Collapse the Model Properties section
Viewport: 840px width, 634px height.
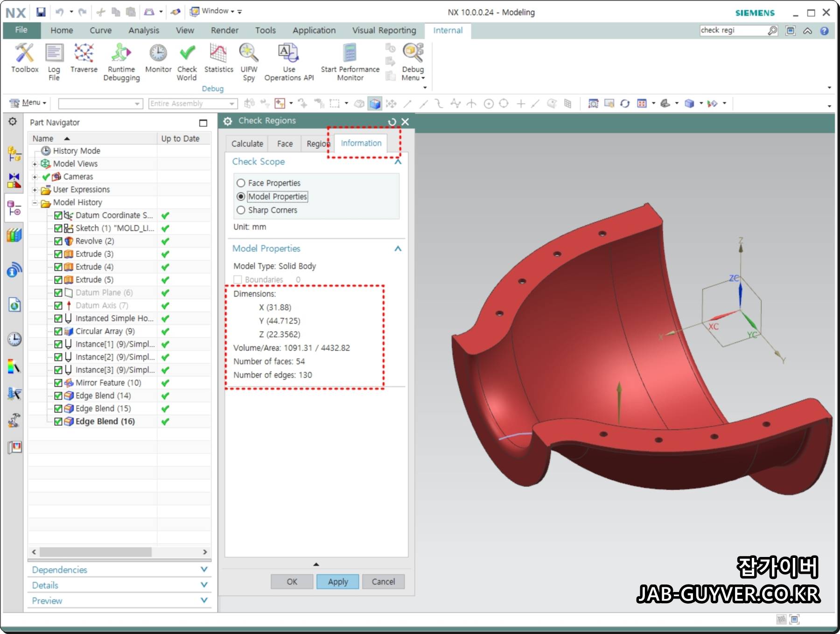[x=398, y=248]
